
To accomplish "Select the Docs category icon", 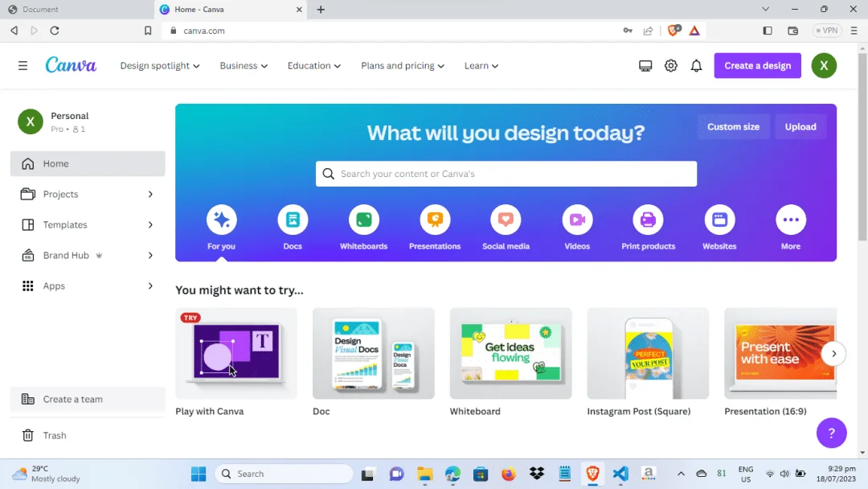I will tap(293, 220).
